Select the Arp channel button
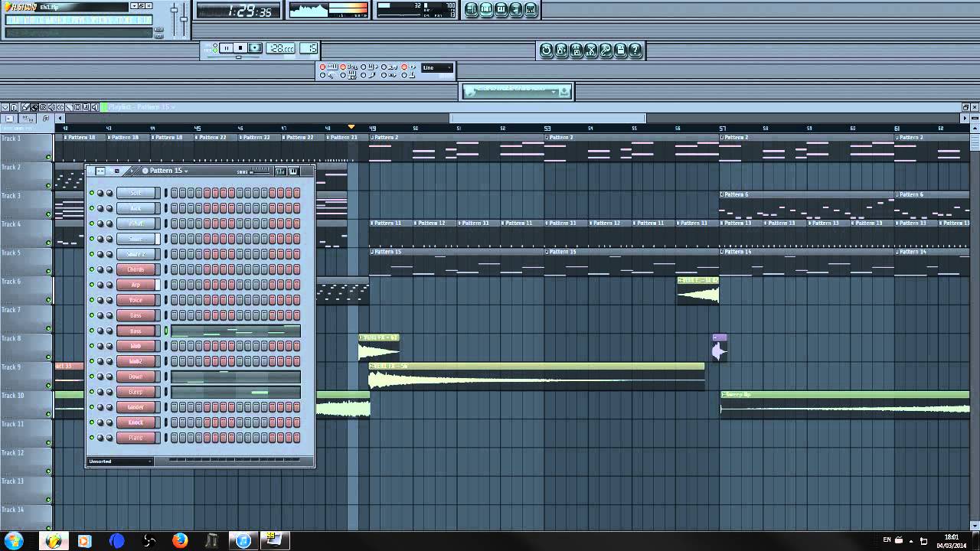The width and height of the screenshot is (980, 551). [136, 285]
